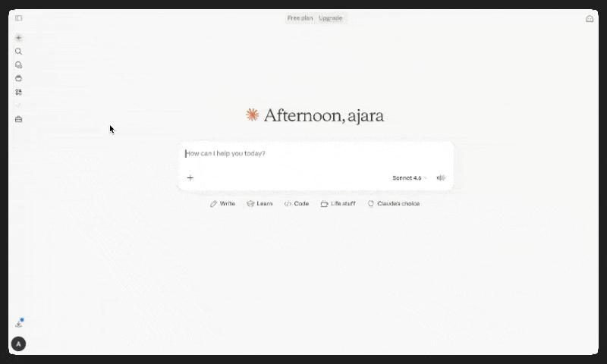Image resolution: width=607 pixels, height=364 pixels.
Task: Click the ghost icon at top right
Action: click(590, 19)
